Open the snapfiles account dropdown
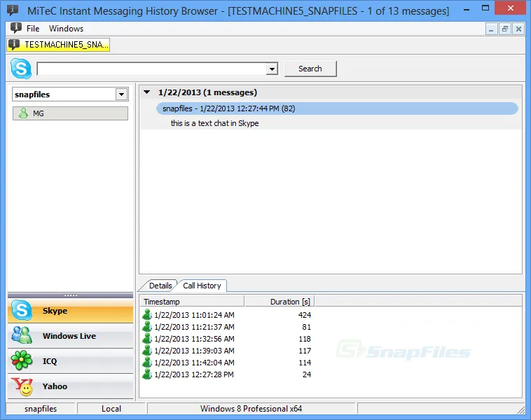The width and height of the screenshot is (531, 420). [x=121, y=94]
